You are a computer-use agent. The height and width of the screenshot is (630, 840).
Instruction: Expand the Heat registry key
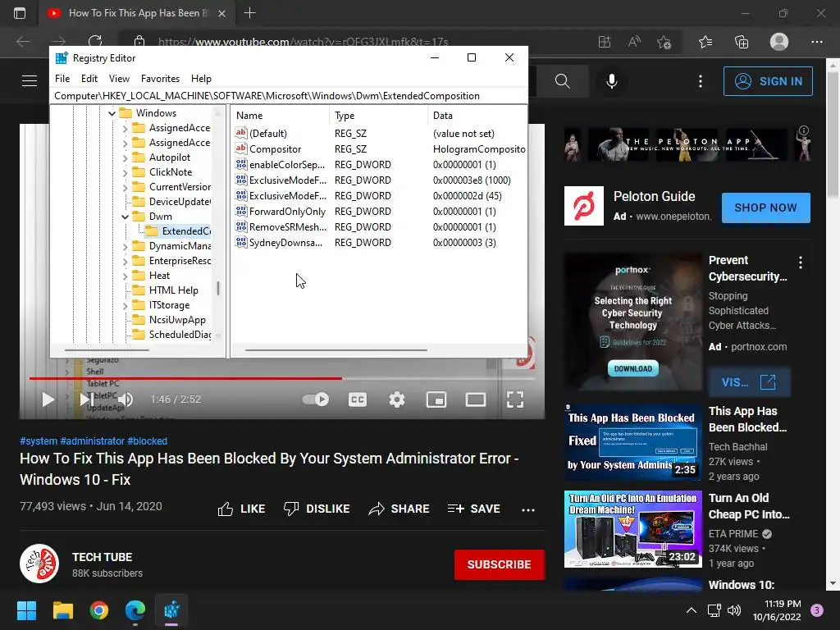(125, 276)
